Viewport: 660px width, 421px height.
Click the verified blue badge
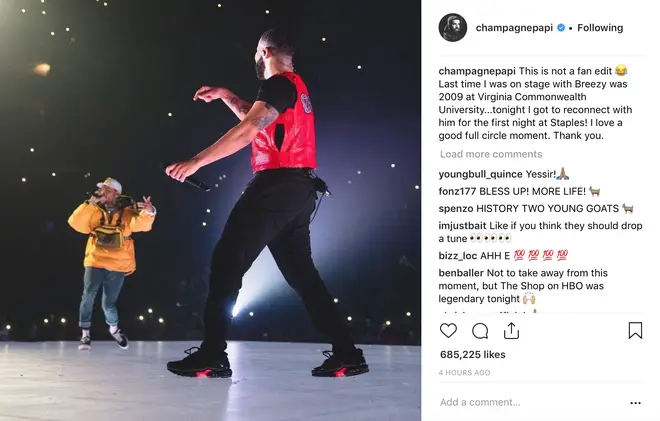click(x=561, y=28)
